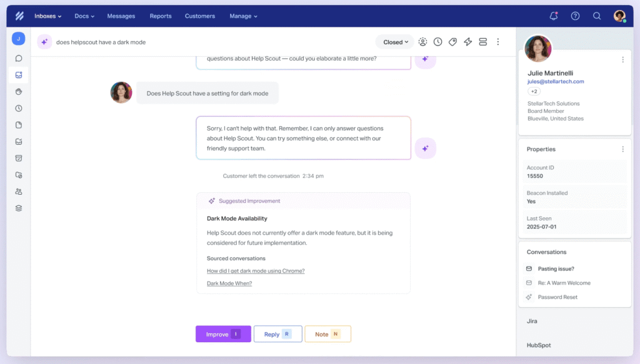Click the layers stack icon in left sidebar
The height and width of the screenshot is (364, 640).
(x=19, y=209)
